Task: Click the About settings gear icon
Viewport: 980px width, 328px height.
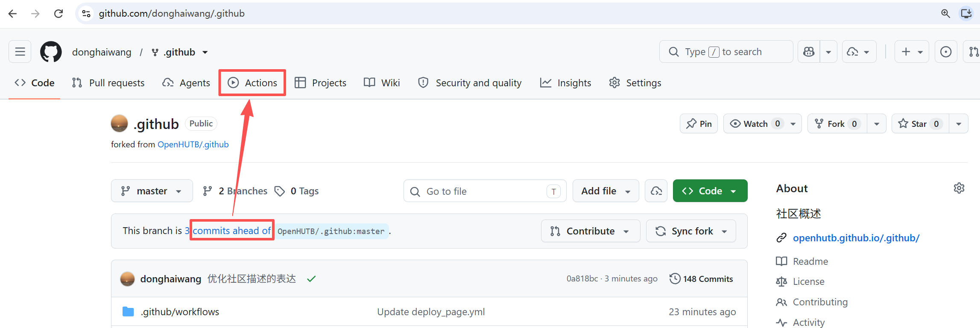Action: 959,188
